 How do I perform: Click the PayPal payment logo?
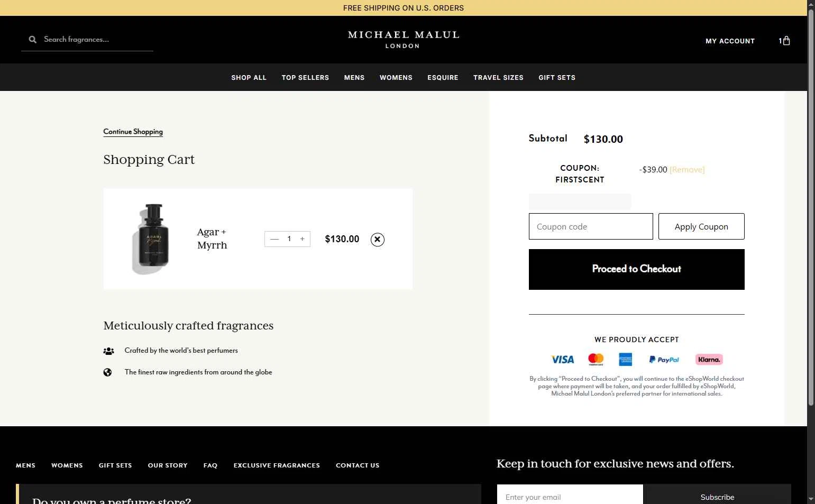(x=664, y=360)
